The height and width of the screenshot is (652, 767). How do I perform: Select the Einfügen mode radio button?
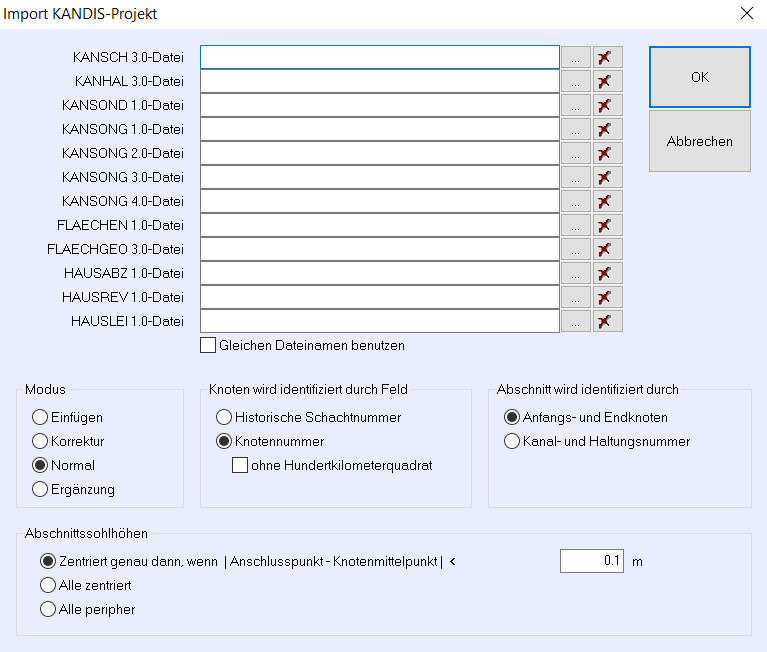click(40, 417)
